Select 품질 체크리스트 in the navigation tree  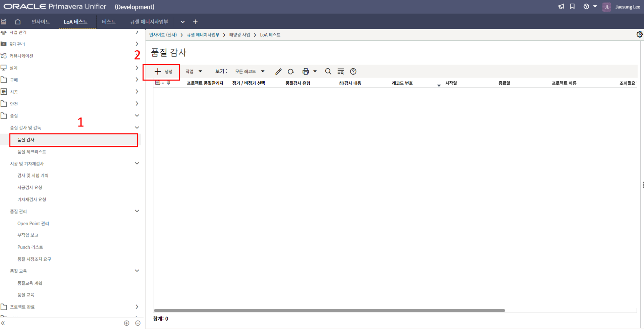click(32, 152)
